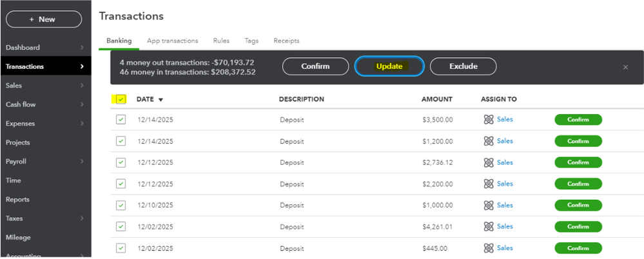Sort by Date column arrow
Screen dimensions: 644x259
[161, 100]
